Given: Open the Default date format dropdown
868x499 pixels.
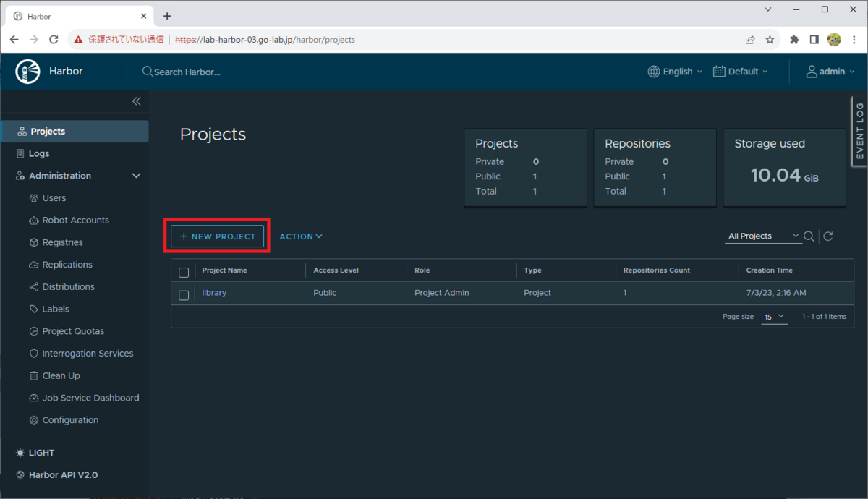Looking at the screenshot, I should 741,72.
